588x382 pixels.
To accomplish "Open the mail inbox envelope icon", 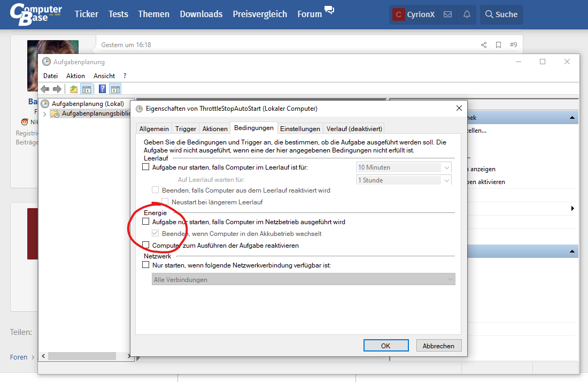I will tap(447, 14).
